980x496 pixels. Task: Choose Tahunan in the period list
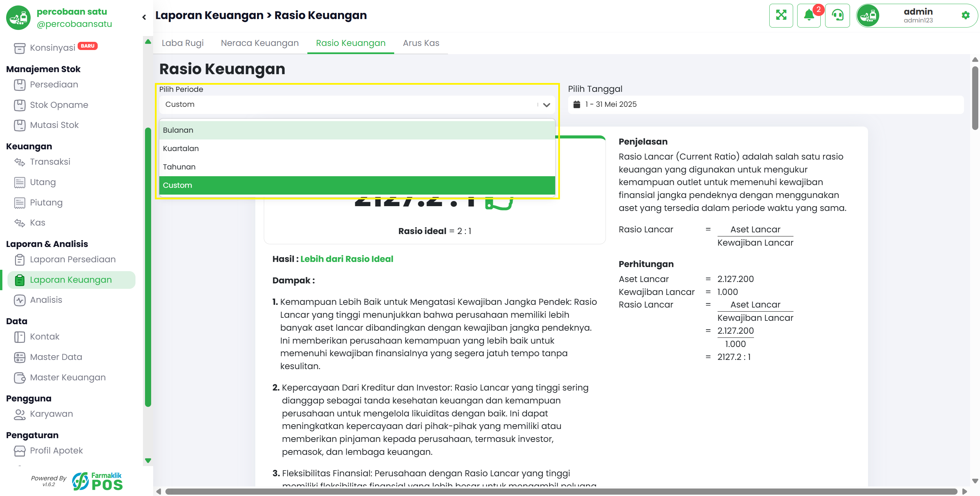tap(357, 167)
